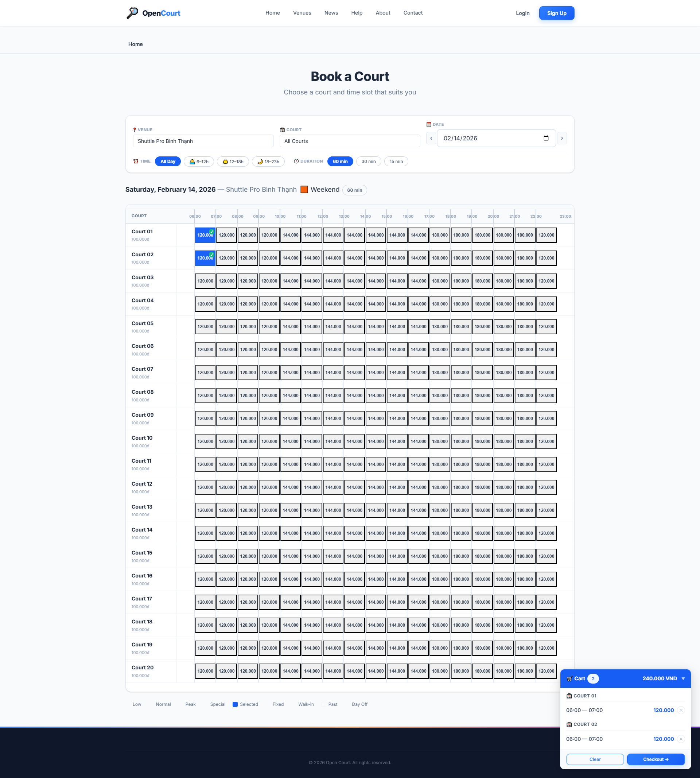Click the shopping cart icon

coord(569,679)
